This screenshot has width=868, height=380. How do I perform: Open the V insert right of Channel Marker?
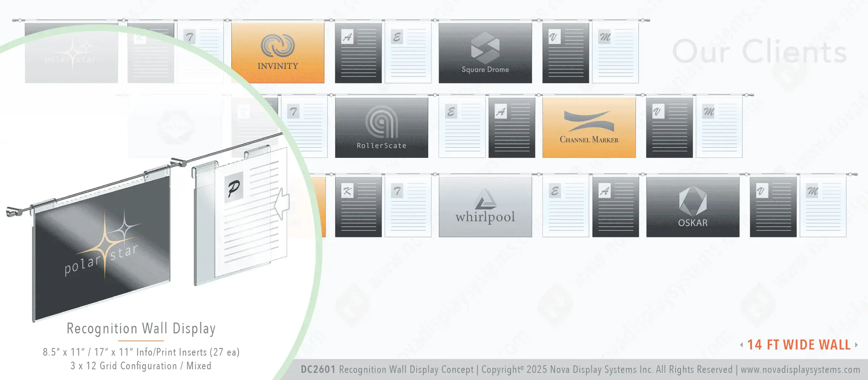point(669,128)
